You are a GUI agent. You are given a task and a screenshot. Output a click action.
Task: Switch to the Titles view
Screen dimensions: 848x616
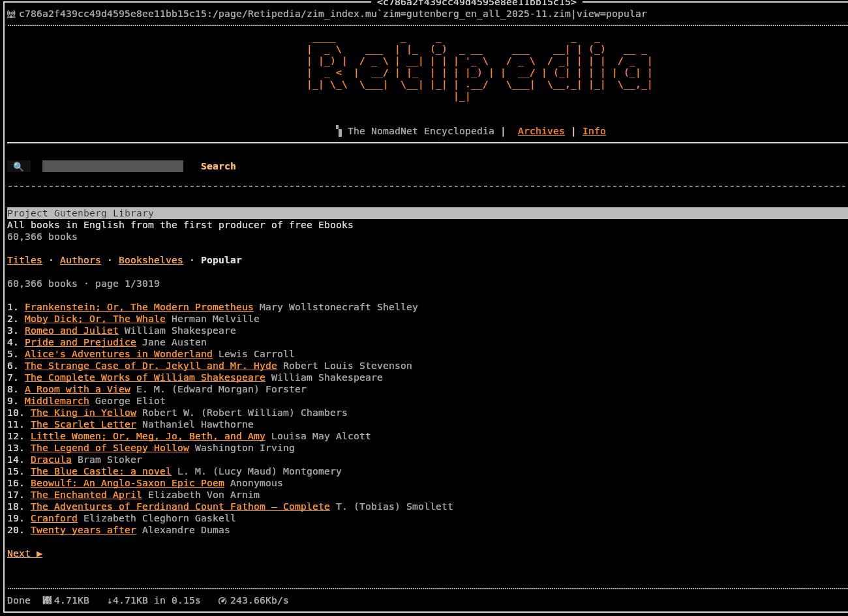pyautogui.click(x=25, y=260)
